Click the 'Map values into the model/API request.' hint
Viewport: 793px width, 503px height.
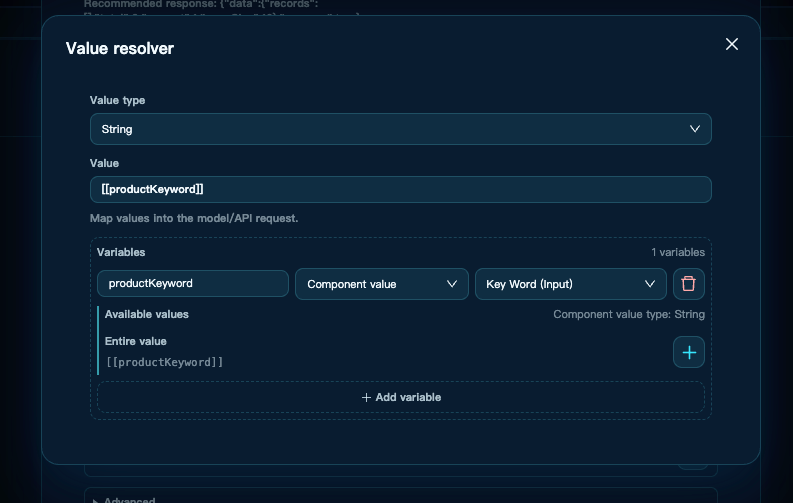tap(194, 218)
